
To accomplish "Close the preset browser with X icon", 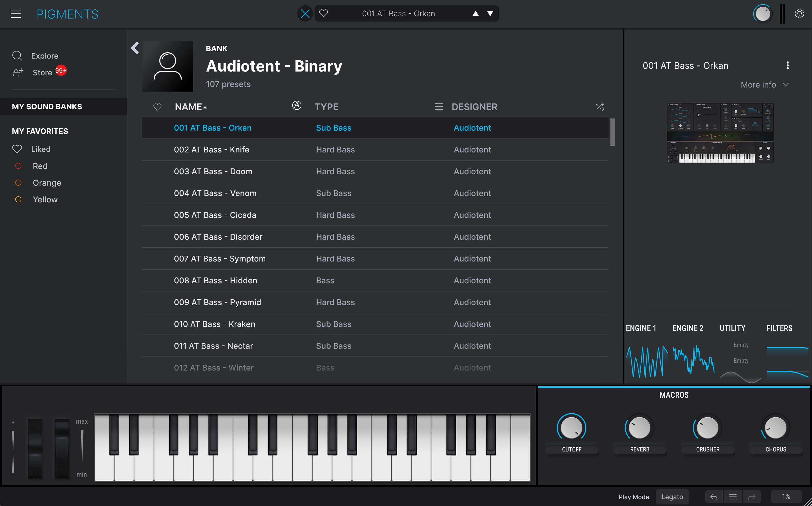I will 305,14.
